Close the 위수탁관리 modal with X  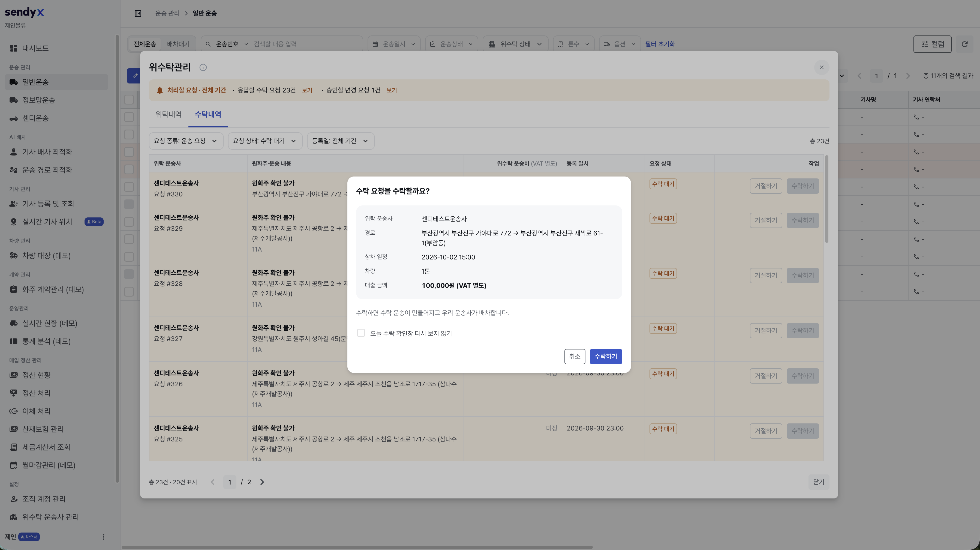(x=821, y=67)
